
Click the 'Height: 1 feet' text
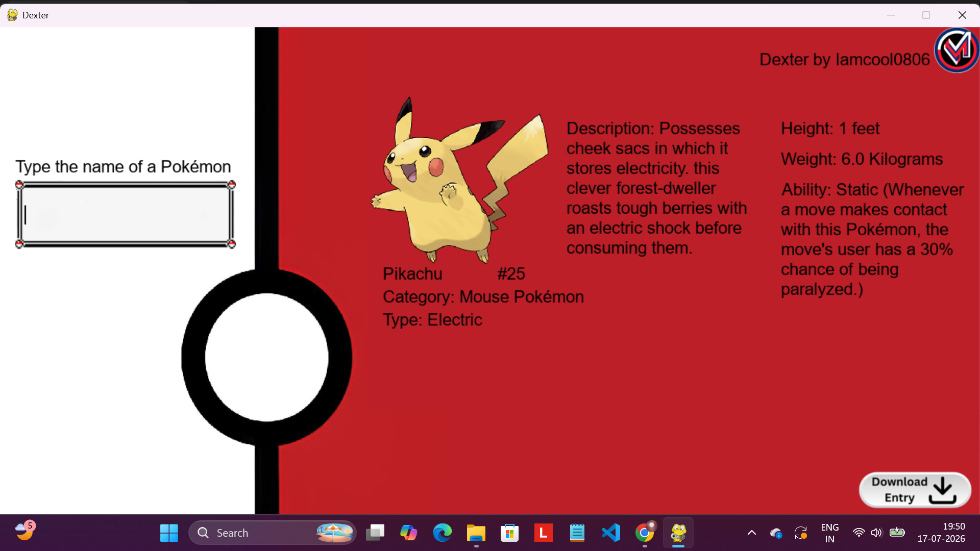tap(830, 129)
